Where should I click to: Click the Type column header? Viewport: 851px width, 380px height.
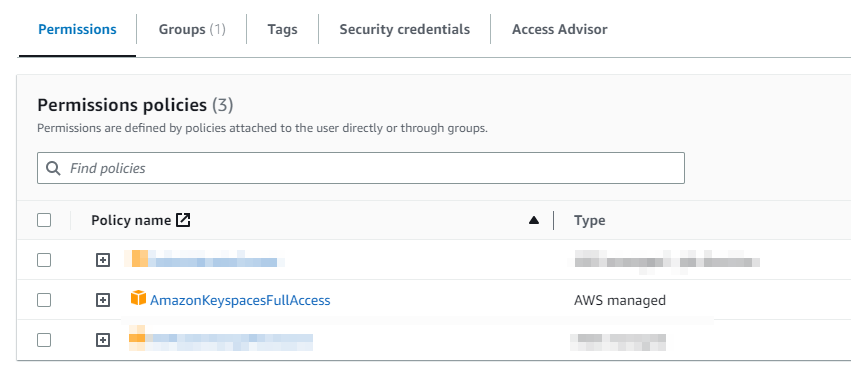[589, 220]
